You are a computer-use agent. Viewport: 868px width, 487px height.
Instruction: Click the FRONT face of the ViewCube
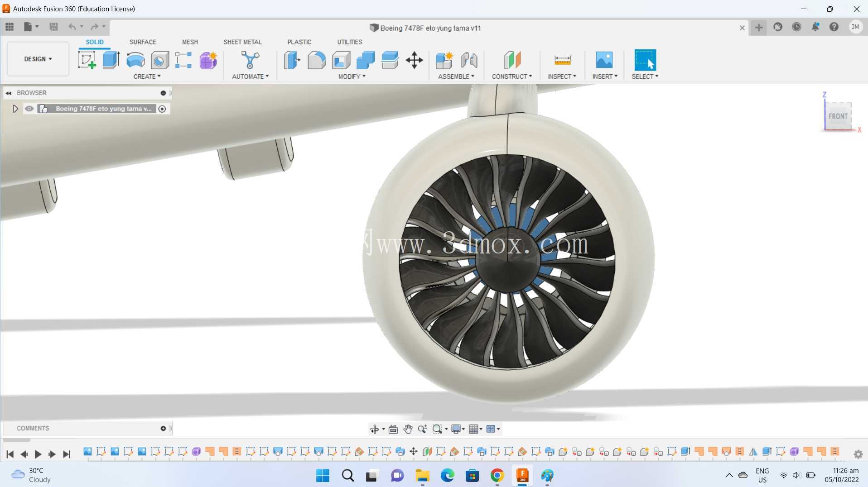coord(838,116)
